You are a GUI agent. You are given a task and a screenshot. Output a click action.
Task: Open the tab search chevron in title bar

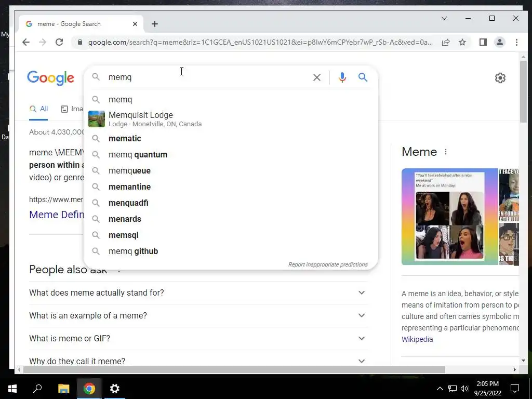[444, 18]
